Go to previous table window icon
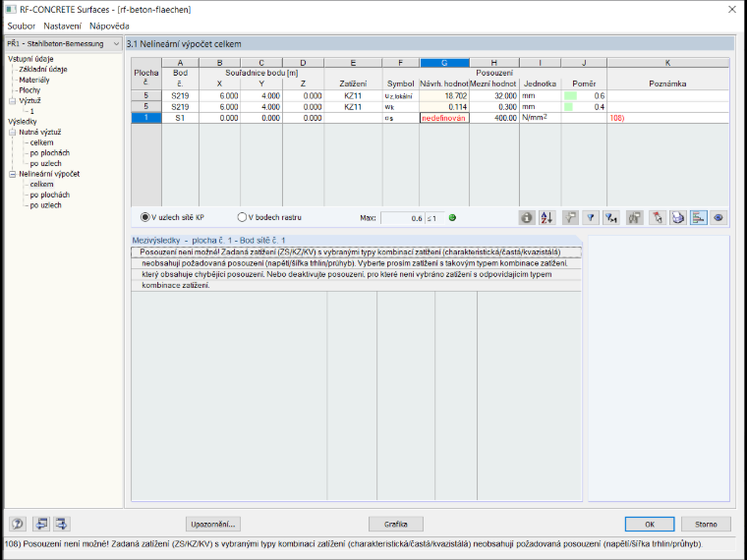The height and width of the screenshot is (560, 747). pyautogui.click(x=41, y=525)
